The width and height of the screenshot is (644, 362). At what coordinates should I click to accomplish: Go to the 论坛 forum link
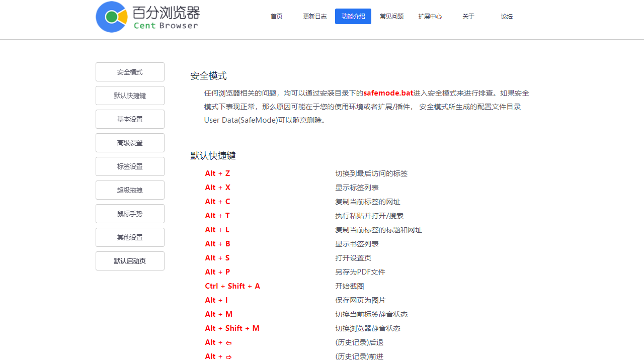(x=506, y=16)
